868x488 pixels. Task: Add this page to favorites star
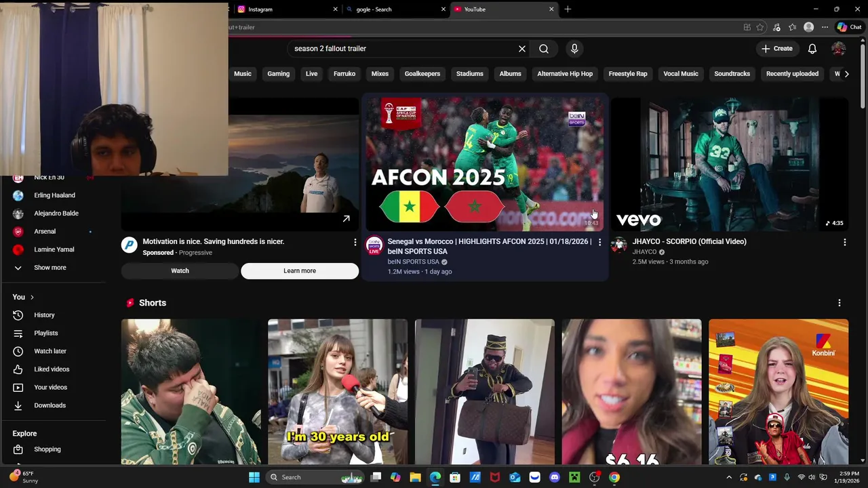pyautogui.click(x=760, y=27)
